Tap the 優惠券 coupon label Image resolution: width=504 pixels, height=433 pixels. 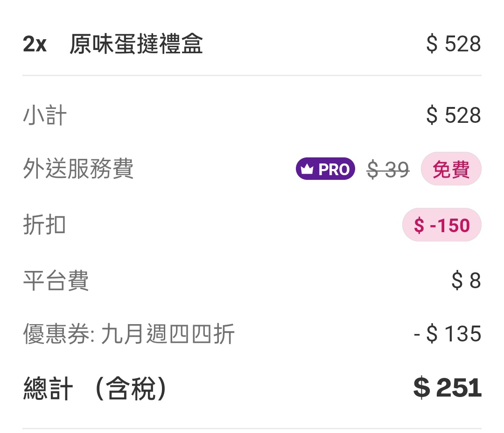point(57,334)
